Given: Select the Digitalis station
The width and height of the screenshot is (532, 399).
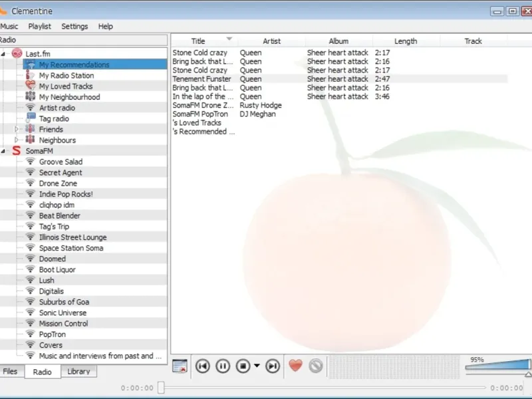Looking at the screenshot, I should tap(51, 291).
